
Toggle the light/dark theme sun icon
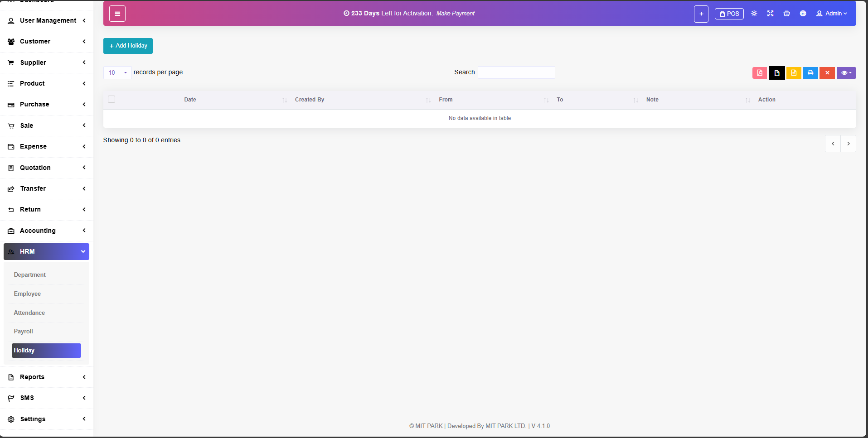754,14
